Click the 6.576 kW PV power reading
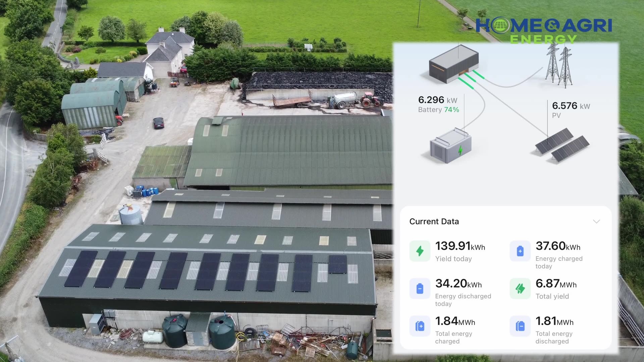This screenshot has height=362, width=644. point(571,106)
